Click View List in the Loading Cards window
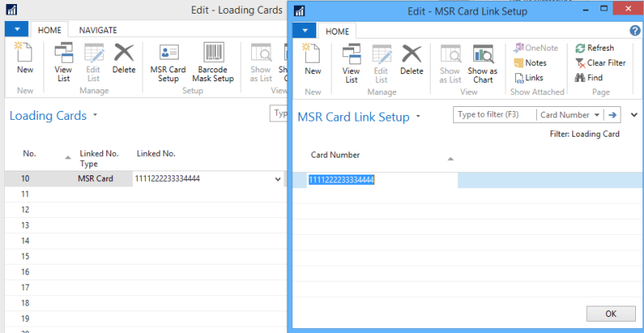Viewport: 644px width, 333px height. click(64, 62)
